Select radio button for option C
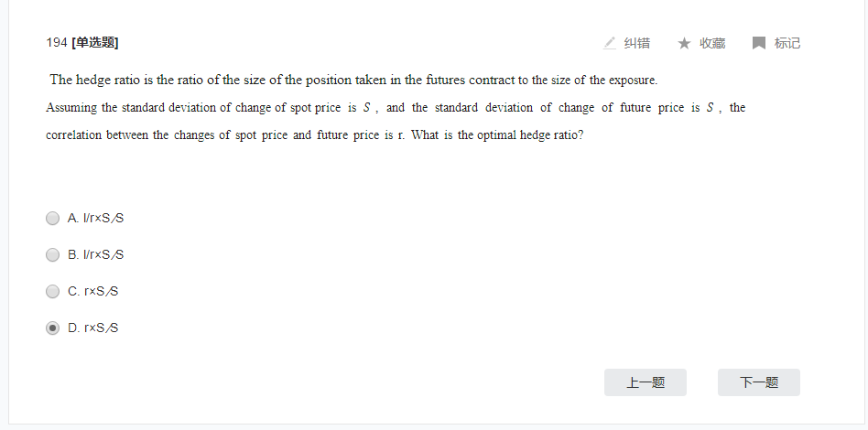 pyautogui.click(x=52, y=292)
